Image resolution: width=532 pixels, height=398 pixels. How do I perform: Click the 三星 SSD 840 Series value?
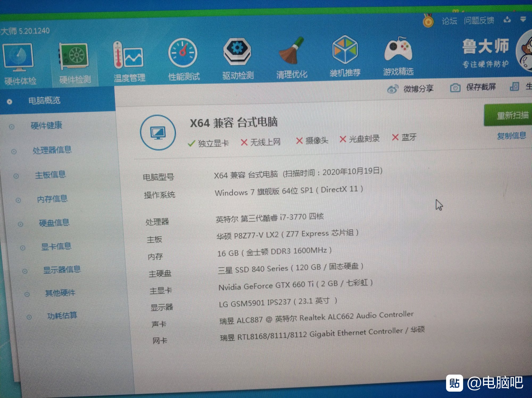[290, 268]
